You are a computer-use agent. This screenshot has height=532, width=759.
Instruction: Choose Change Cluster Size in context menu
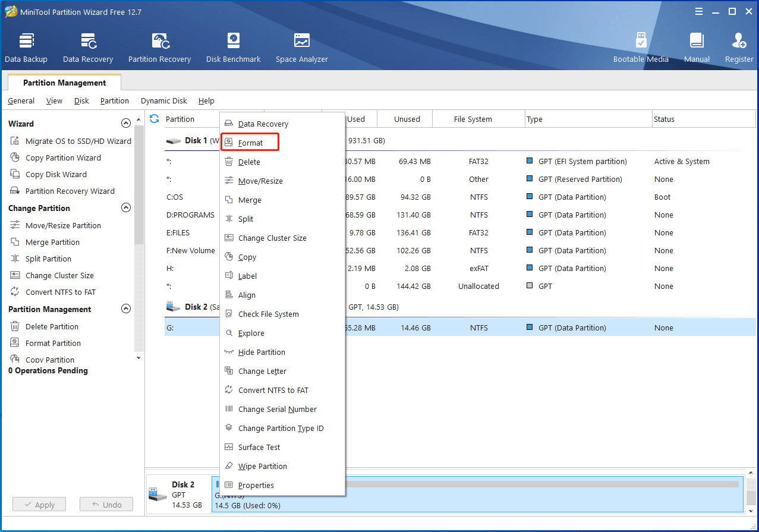click(x=283, y=238)
